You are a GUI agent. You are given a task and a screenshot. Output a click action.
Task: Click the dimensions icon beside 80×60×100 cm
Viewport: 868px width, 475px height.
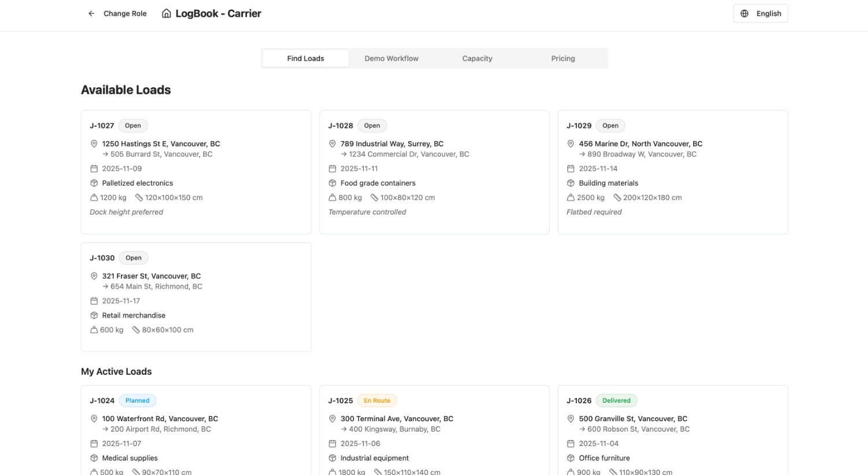(x=136, y=330)
